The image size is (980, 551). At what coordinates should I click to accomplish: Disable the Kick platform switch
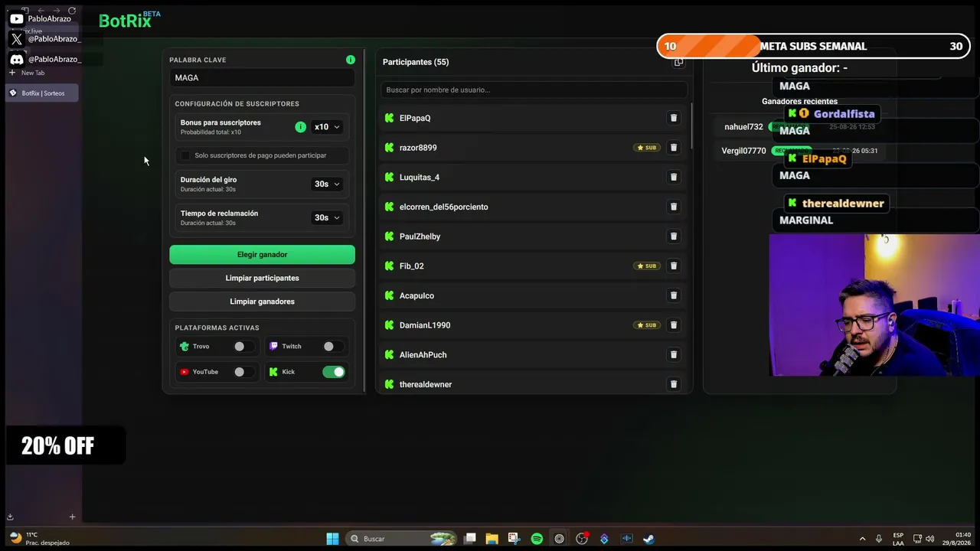[x=334, y=372]
